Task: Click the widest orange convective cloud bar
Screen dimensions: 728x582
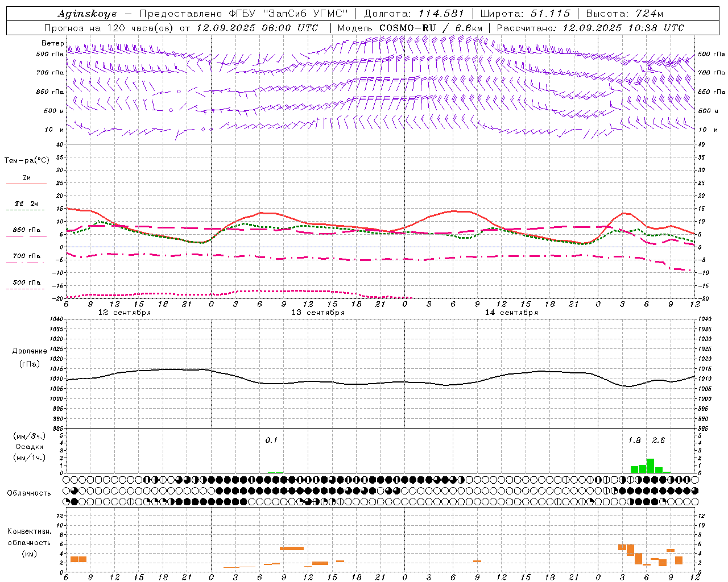Action: (x=292, y=548)
